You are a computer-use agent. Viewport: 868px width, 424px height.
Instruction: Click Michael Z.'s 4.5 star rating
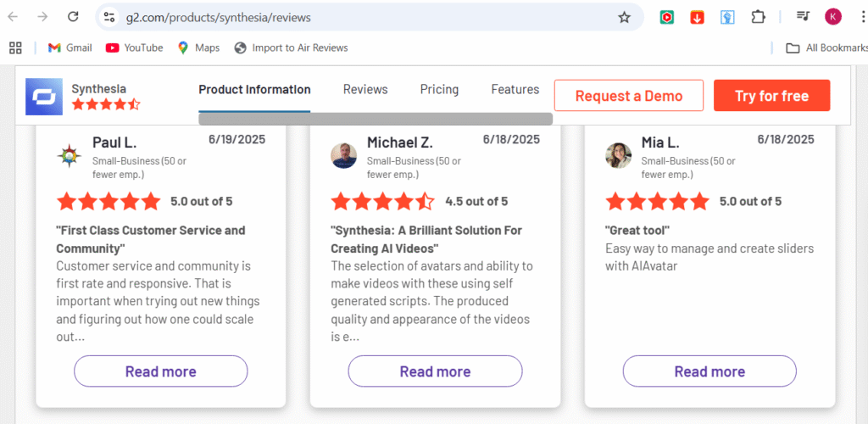[383, 202]
